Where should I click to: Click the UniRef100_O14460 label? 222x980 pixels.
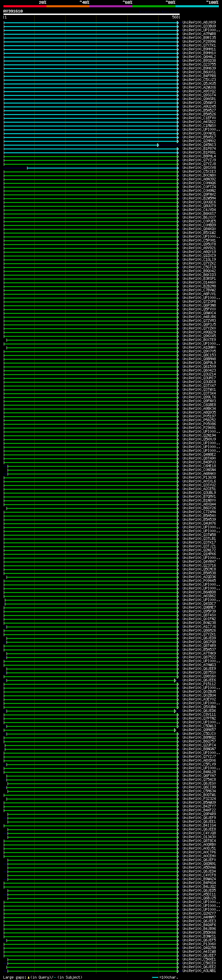(199, 282)
